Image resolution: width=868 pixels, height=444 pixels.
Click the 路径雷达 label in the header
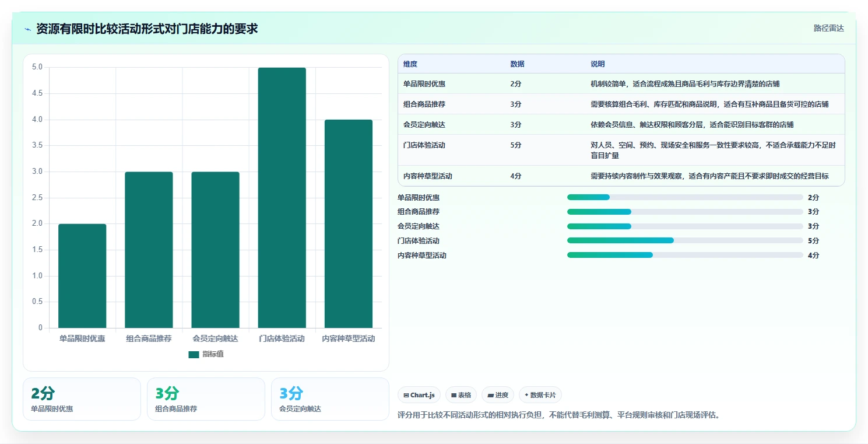(x=829, y=28)
